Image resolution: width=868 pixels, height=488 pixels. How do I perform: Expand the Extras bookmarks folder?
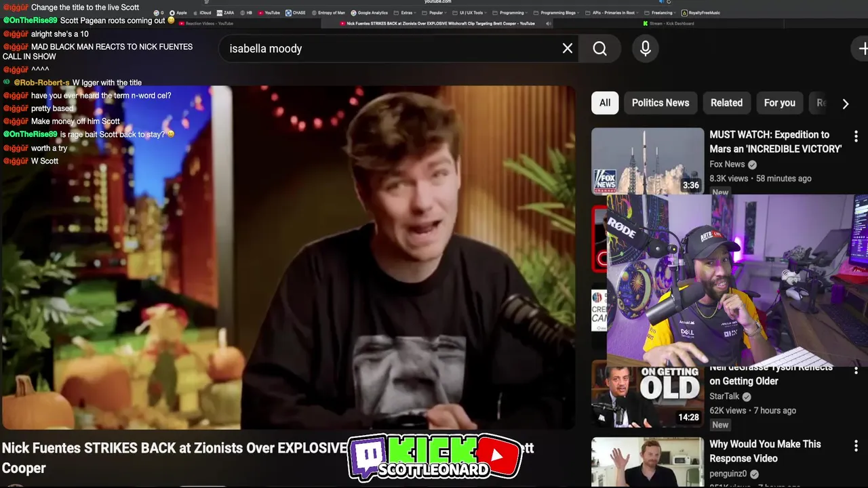click(x=406, y=13)
